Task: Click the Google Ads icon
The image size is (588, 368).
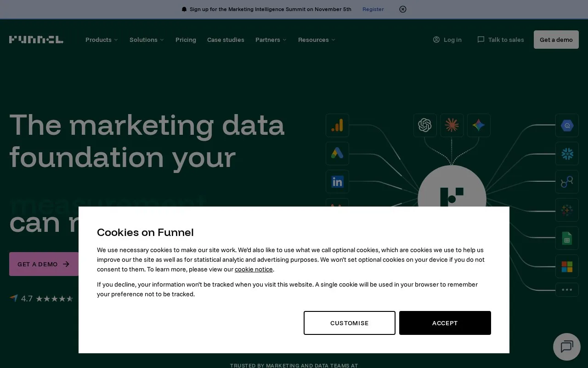Action: 337,153
